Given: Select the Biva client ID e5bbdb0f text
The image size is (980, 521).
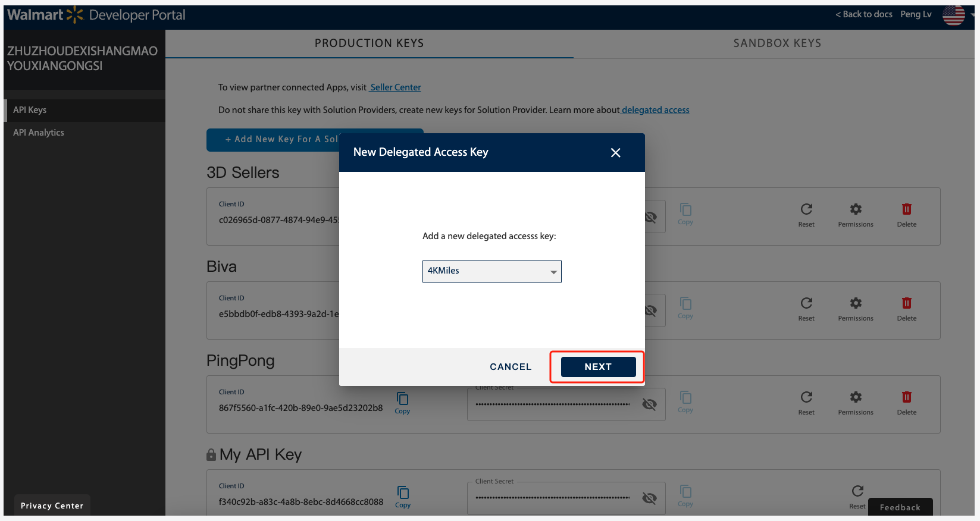Looking at the screenshot, I should point(279,314).
